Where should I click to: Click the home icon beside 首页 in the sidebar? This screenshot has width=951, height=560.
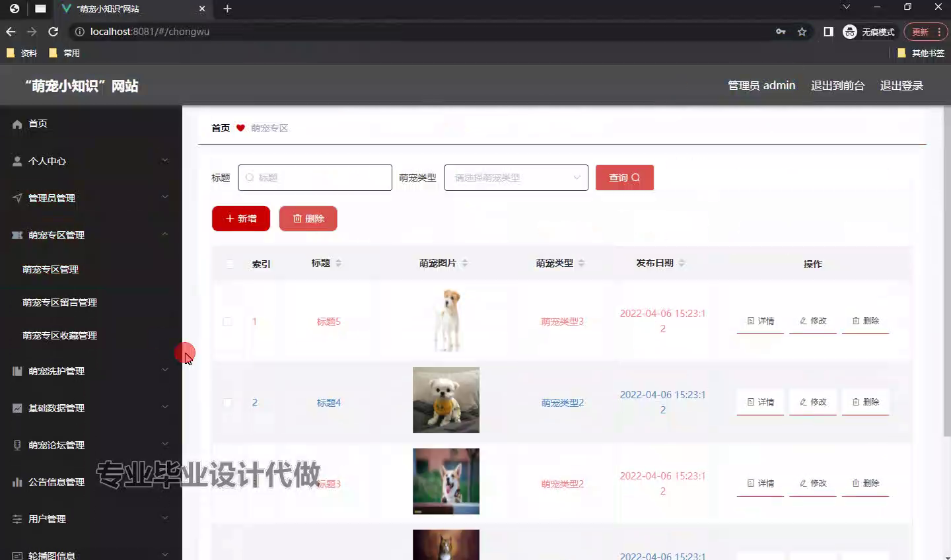coord(17,124)
